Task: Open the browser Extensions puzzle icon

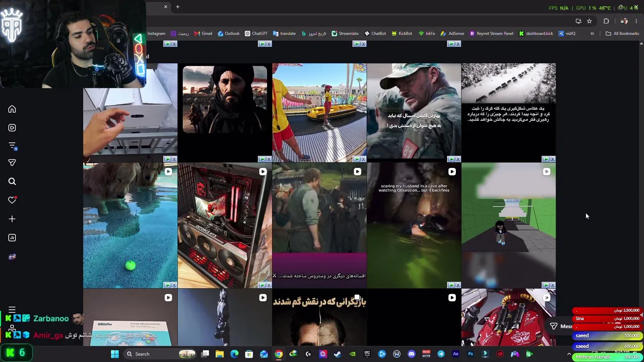Action: pos(606,21)
